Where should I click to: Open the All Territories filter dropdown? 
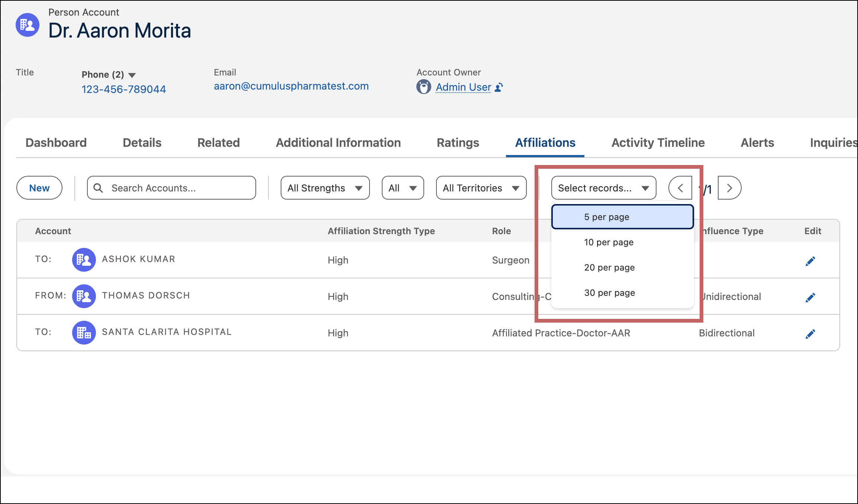tap(481, 188)
